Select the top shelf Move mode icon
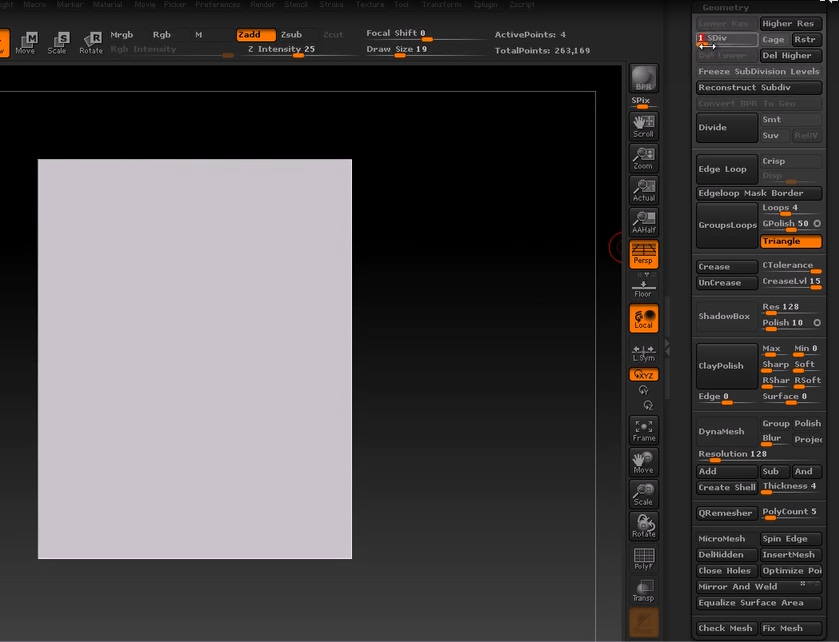Image resolution: width=839 pixels, height=642 pixels. pos(26,43)
